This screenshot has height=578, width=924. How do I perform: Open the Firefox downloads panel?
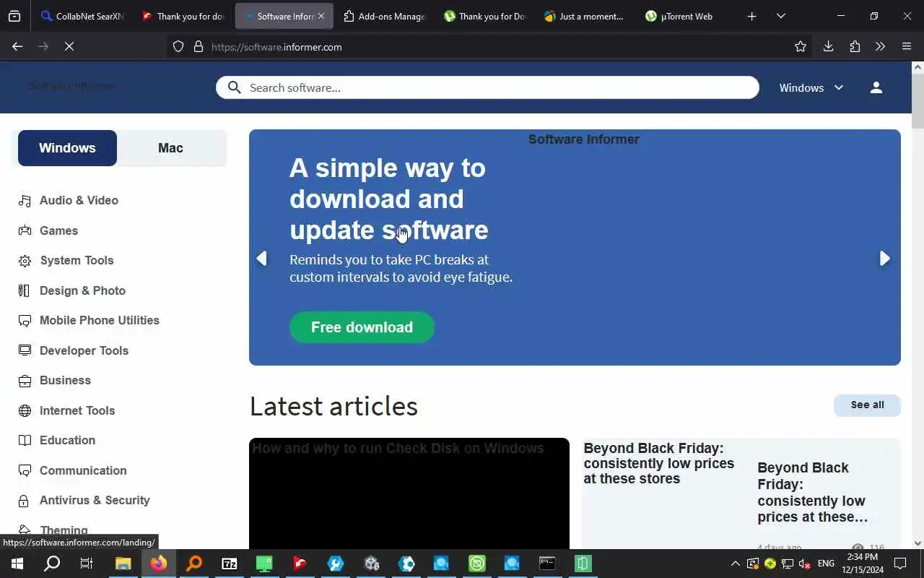coord(828,47)
